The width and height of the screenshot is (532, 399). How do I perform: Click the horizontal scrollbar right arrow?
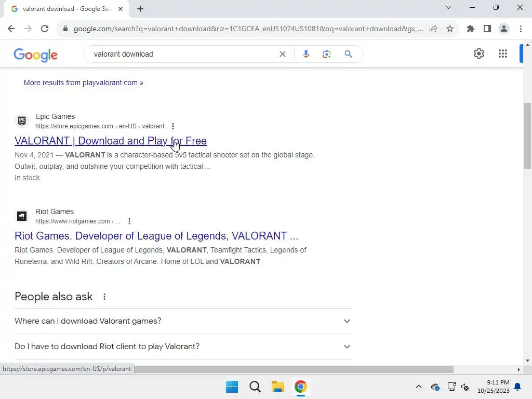518,369
